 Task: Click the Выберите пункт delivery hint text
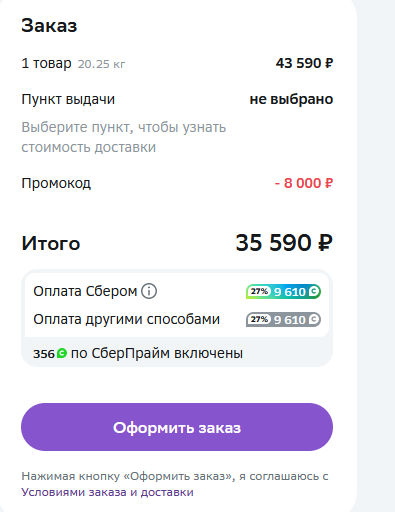coord(124,137)
